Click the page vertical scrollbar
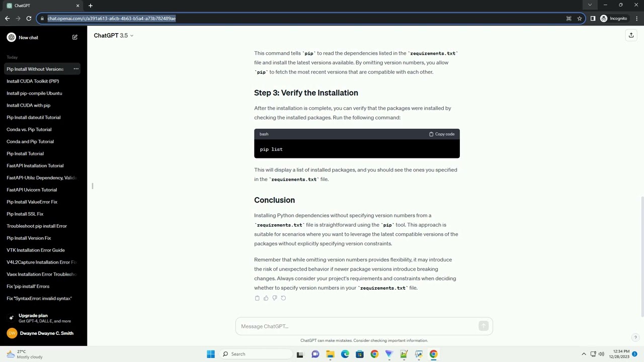The image size is (644, 362). 641,256
